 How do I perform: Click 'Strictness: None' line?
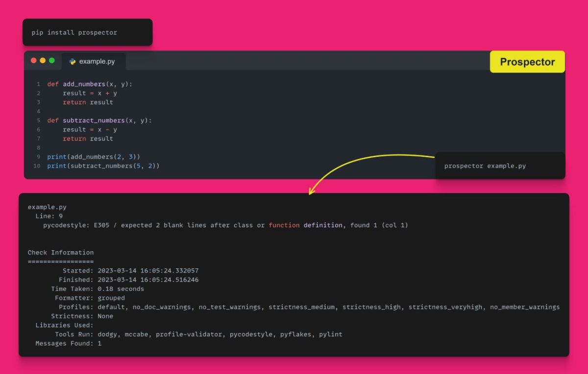82,316
